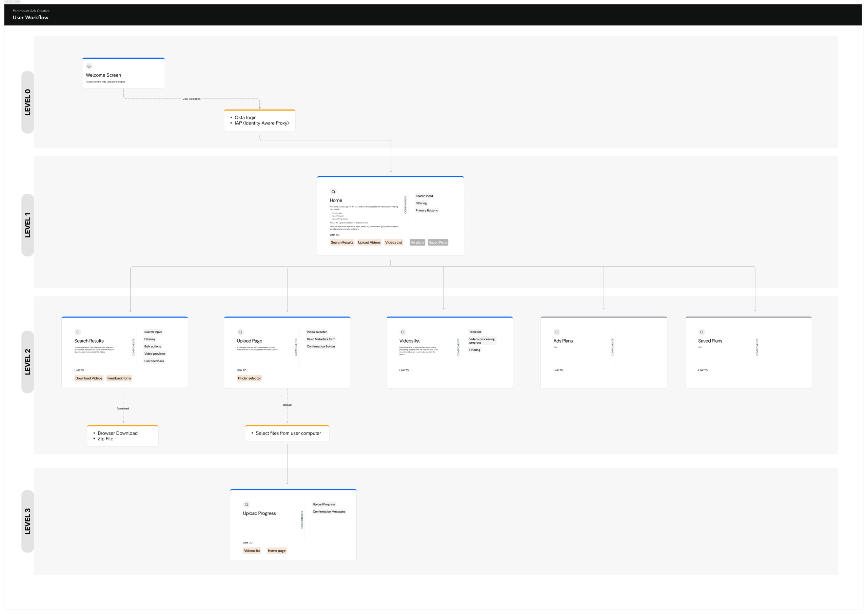
Task: Click the greyed Ad plans tag
Action: [x=417, y=243]
